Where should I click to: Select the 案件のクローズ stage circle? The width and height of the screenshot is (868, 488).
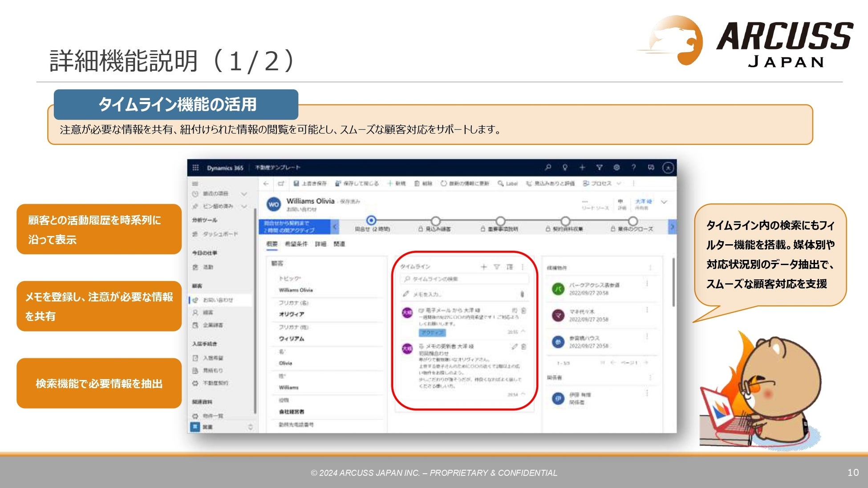tap(633, 221)
